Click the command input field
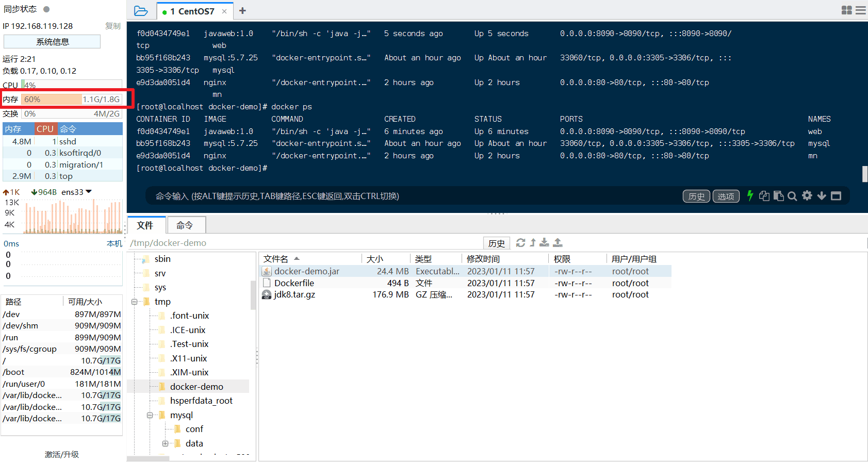The image size is (868, 463). coord(413,196)
